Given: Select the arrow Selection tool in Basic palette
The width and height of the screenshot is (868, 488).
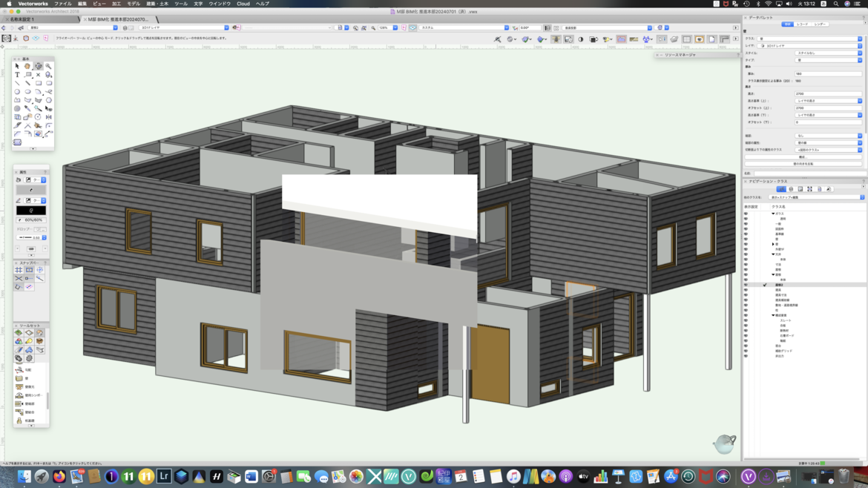Looking at the screenshot, I should point(17,66).
